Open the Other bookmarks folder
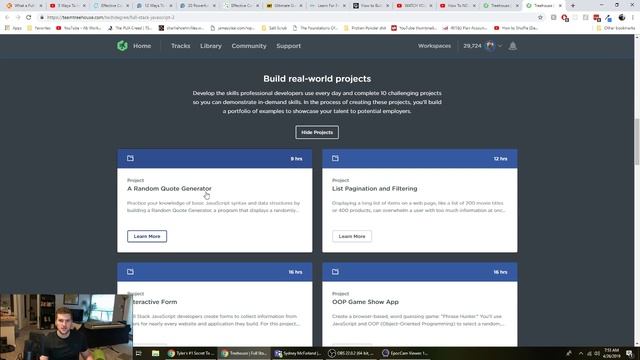 pyautogui.click(x=616, y=28)
